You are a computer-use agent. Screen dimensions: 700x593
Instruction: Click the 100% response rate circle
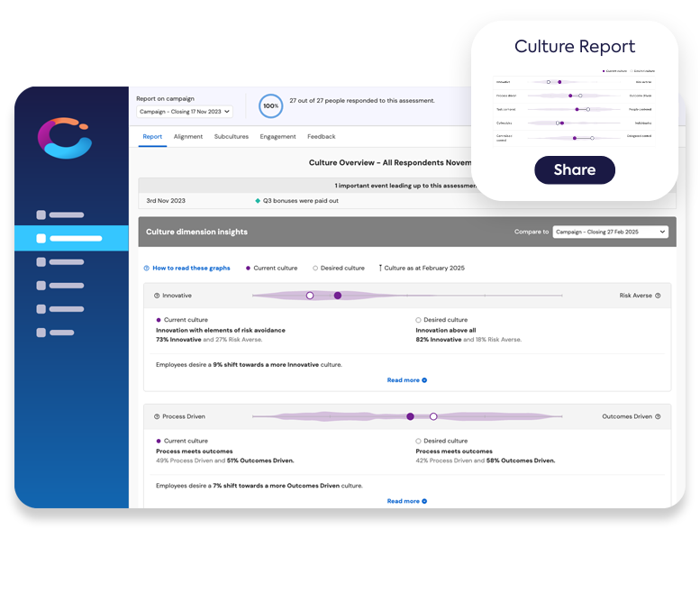coord(270,105)
